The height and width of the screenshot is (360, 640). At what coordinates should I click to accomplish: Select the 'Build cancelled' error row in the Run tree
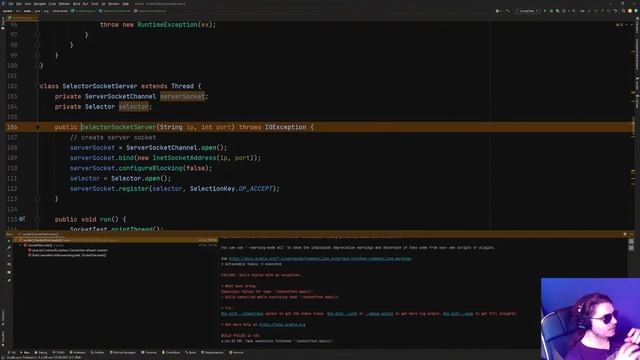(x=67, y=255)
